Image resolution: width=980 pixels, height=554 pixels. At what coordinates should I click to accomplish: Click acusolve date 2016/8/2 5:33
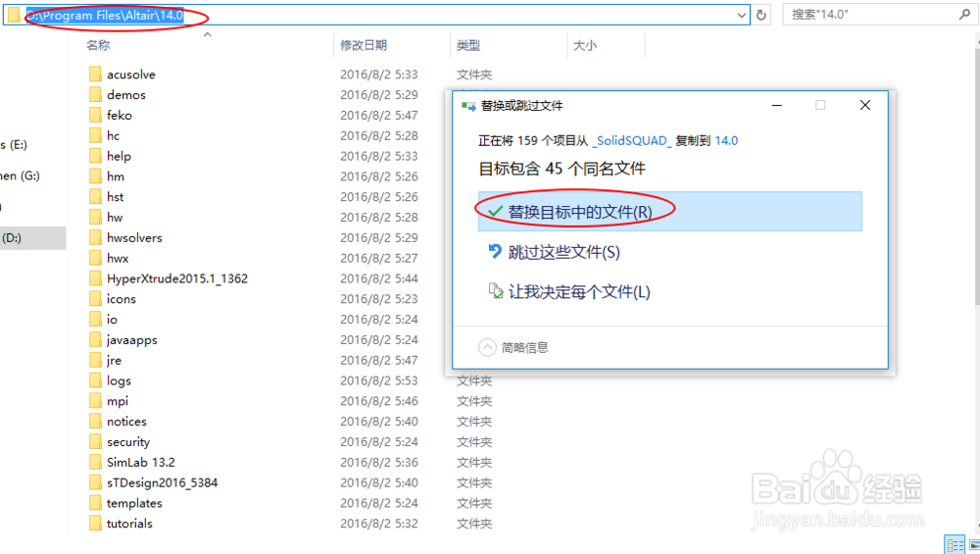coord(378,75)
